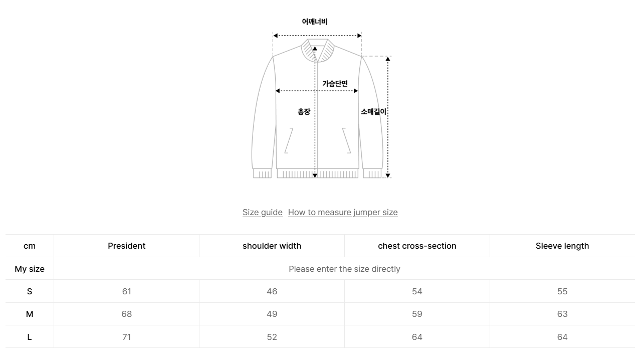Screen dimensions: 644x359
Task: Select the value 61 in the S row
Action: pyautogui.click(x=126, y=291)
